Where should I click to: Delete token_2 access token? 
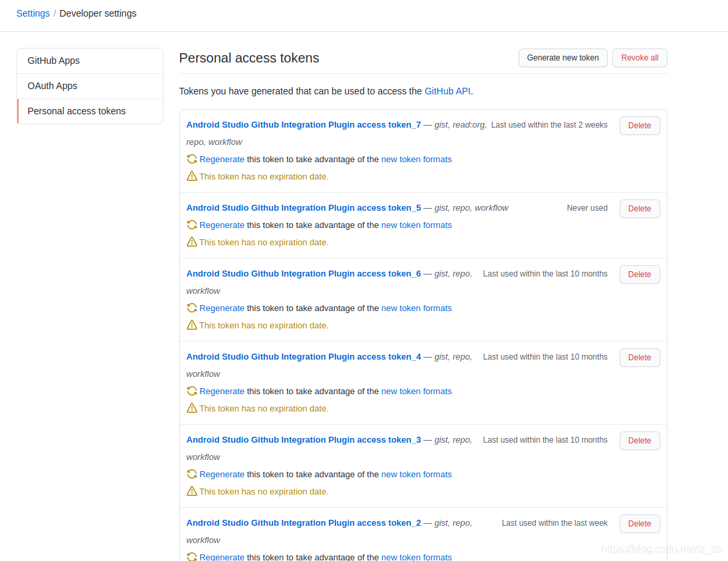coord(639,524)
